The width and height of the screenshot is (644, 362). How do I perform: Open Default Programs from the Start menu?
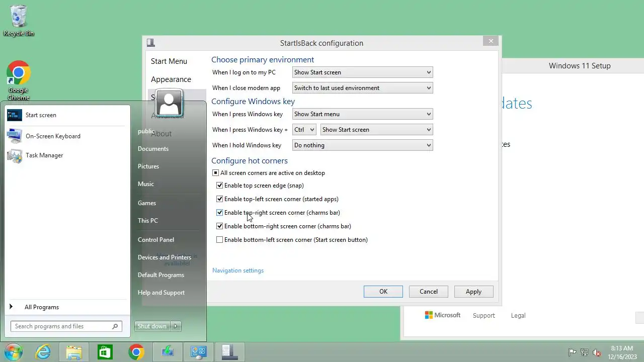click(x=161, y=275)
